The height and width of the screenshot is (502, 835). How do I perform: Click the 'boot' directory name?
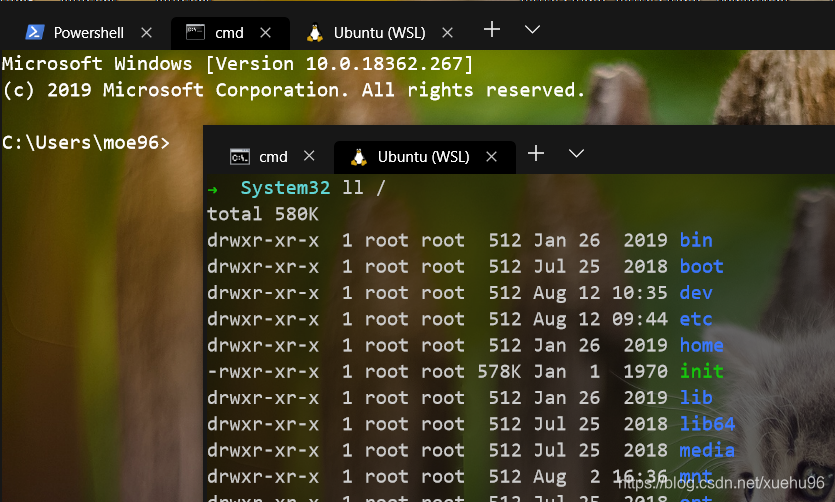(x=701, y=266)
